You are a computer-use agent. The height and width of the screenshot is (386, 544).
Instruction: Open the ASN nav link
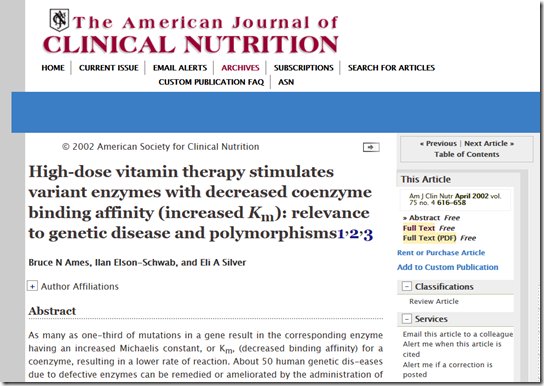[x=286, y=82]
